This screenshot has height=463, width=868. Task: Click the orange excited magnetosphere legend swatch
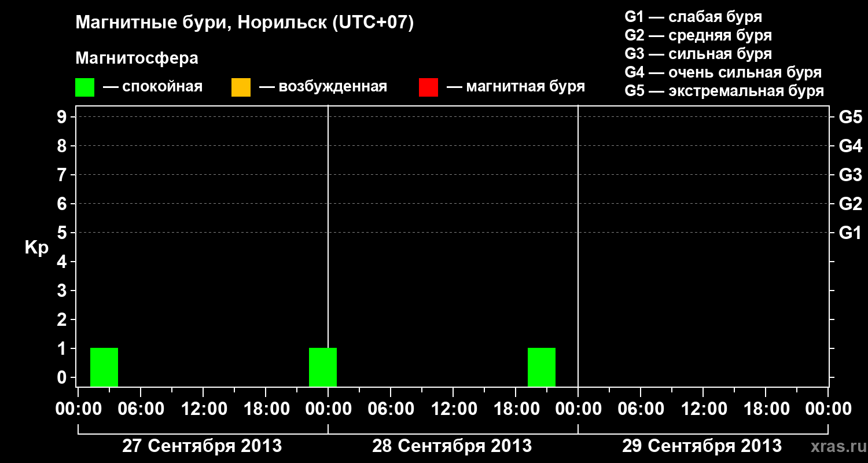[241, 87]
